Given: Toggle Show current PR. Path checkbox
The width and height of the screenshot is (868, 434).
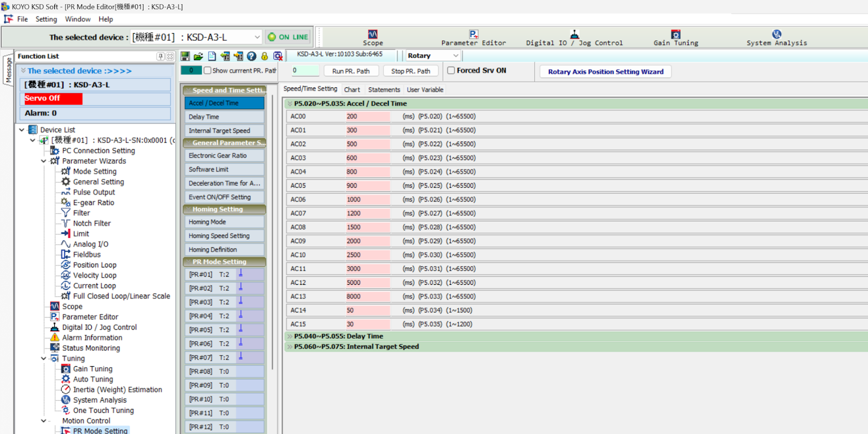Looking at the screenshot, I should tap(207, 71).
